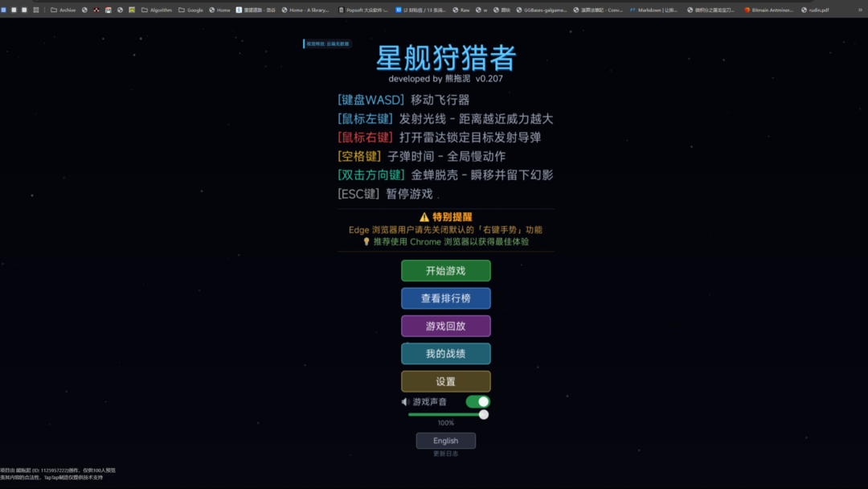Image resolution: width=868 pixels, height=489 pixels.
Task: Click the [空格键] control hint
Action: coord(359,156)
